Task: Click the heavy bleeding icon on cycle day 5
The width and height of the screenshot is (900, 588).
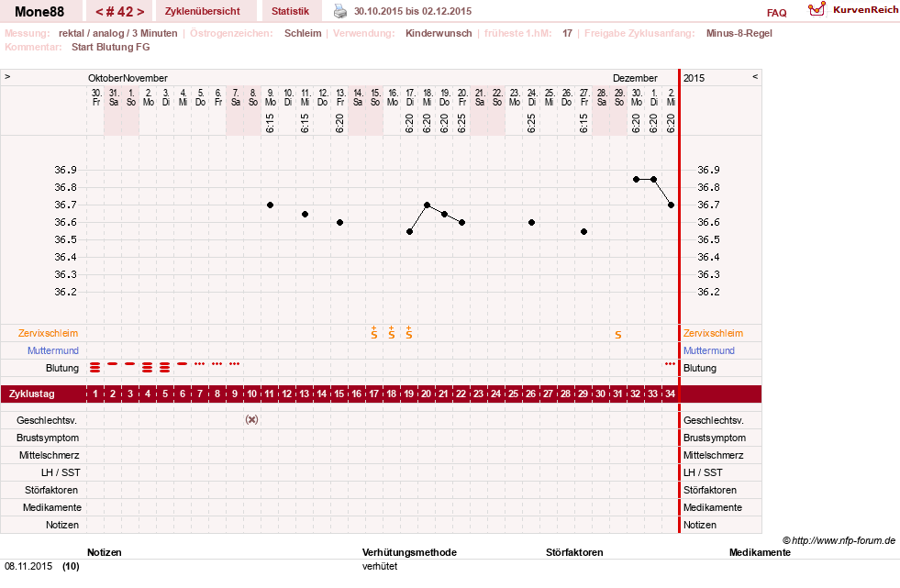Action: [165, 367]
